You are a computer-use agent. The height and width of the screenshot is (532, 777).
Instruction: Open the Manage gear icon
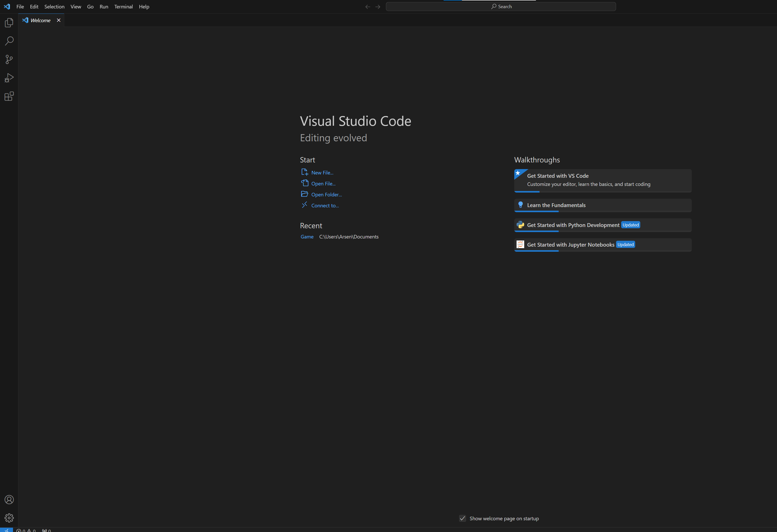pos(9,518)
